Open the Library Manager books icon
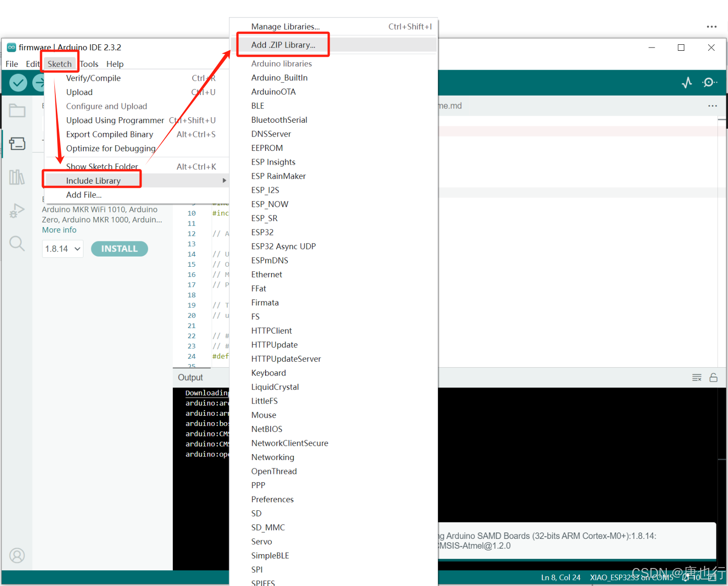728x586 pixels. (17, 177)
